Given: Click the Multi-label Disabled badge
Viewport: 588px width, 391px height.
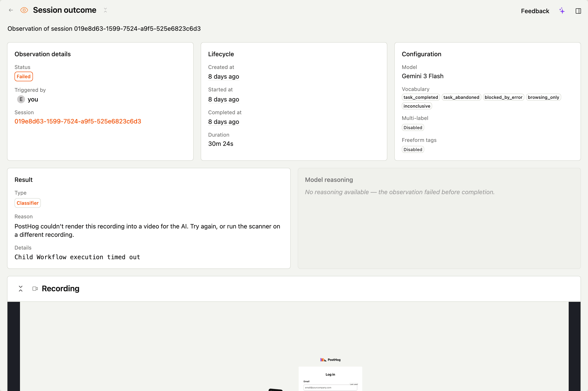Looking at the screenshot, I should click(413, 127).
